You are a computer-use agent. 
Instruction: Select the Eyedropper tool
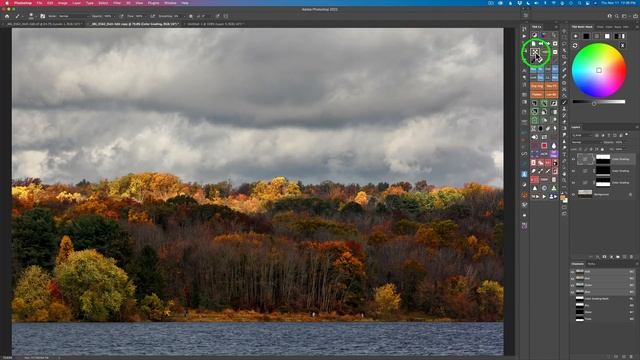click(564, 63)
